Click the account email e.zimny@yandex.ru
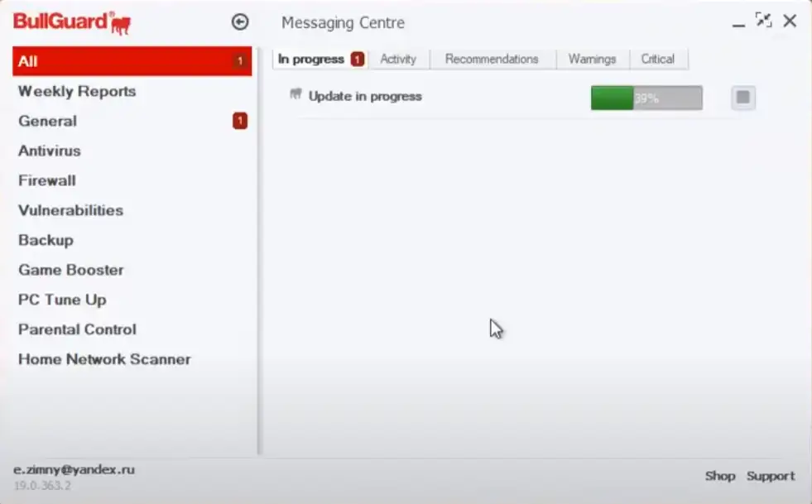This screenshot has height=504, width=812. tap(74, 469)
